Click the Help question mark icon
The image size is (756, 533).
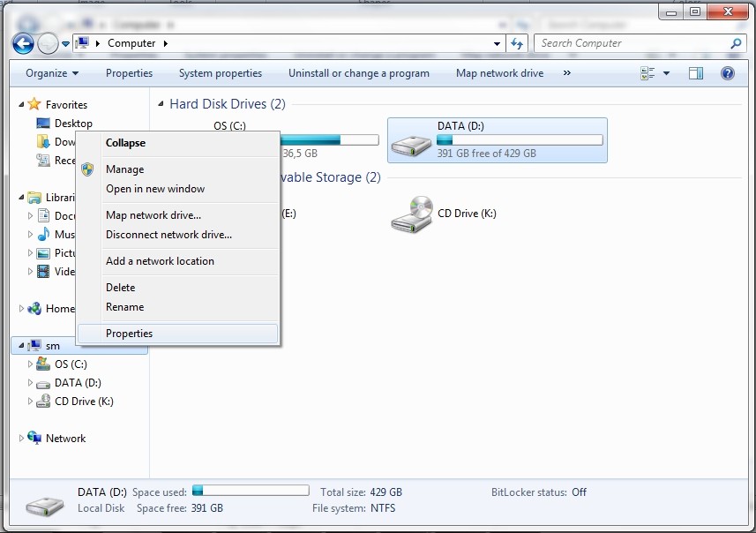tap(727, 72)
